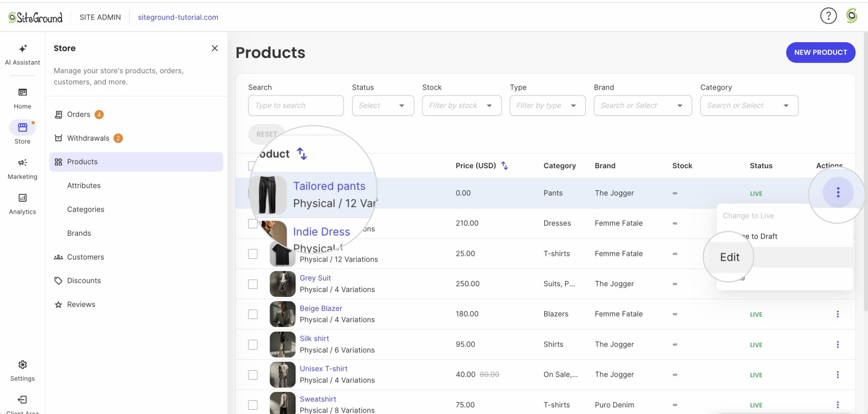Image resolution: width=868 pixels, height=414 pixels.
Task: Open Settings gear in the left rail
Action: pyautogui.click(x=23, y=365)
